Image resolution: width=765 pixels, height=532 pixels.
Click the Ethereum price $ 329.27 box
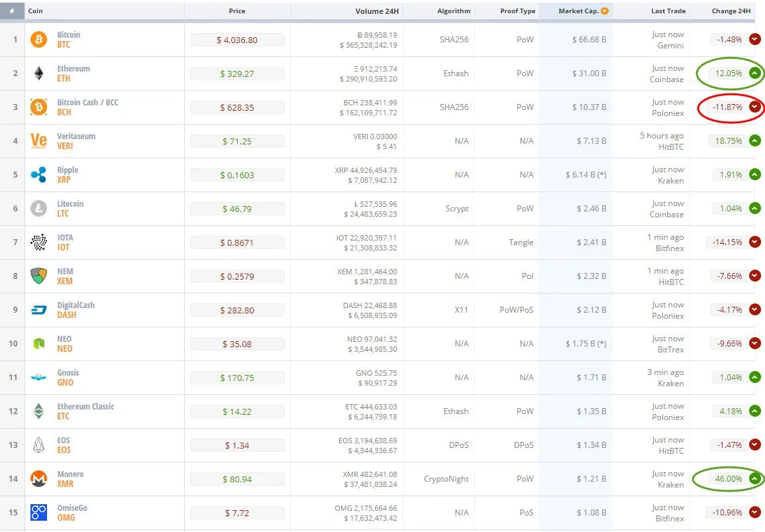(237, 74)
